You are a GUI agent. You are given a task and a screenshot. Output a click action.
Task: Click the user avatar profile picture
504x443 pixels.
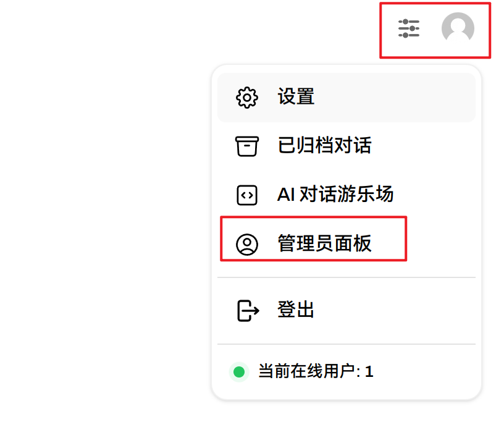click(458, 28)
